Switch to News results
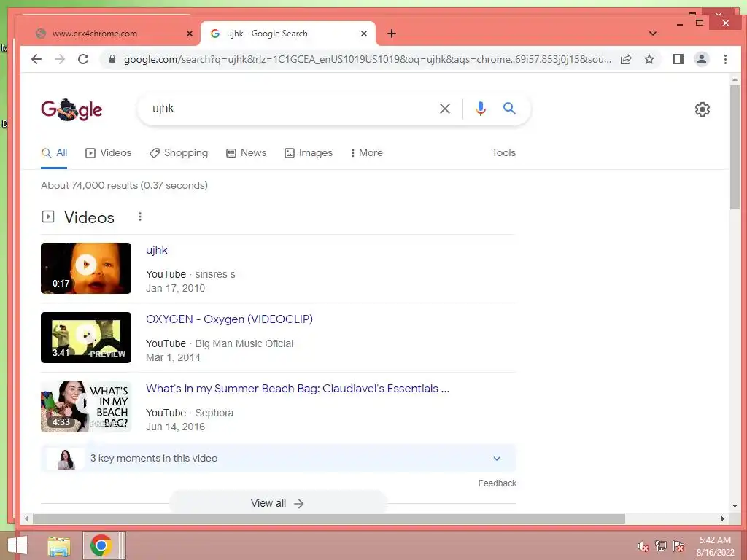Screen dimensions: 747x560 coord(246,153)
